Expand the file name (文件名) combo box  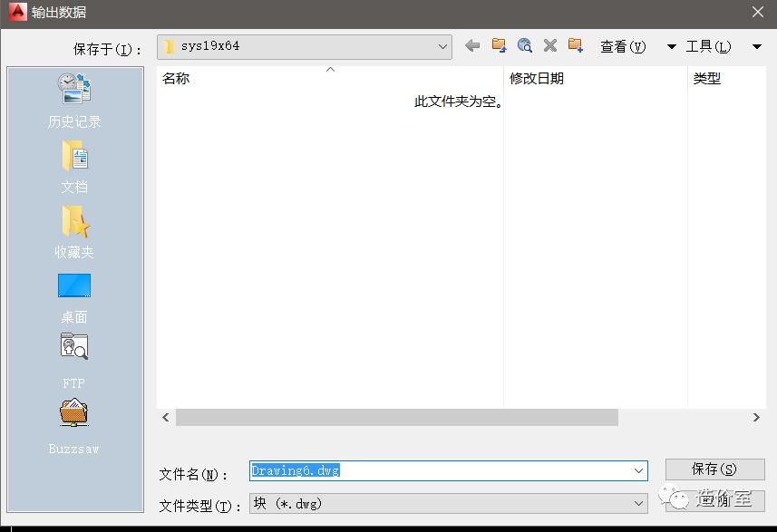tap(637, 470)
